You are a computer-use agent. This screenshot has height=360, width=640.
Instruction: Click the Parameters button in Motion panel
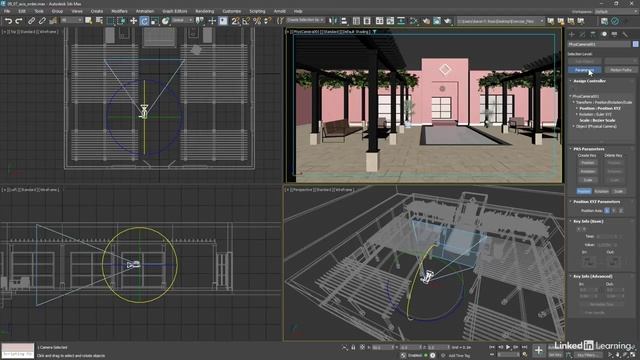coord(584,70)
